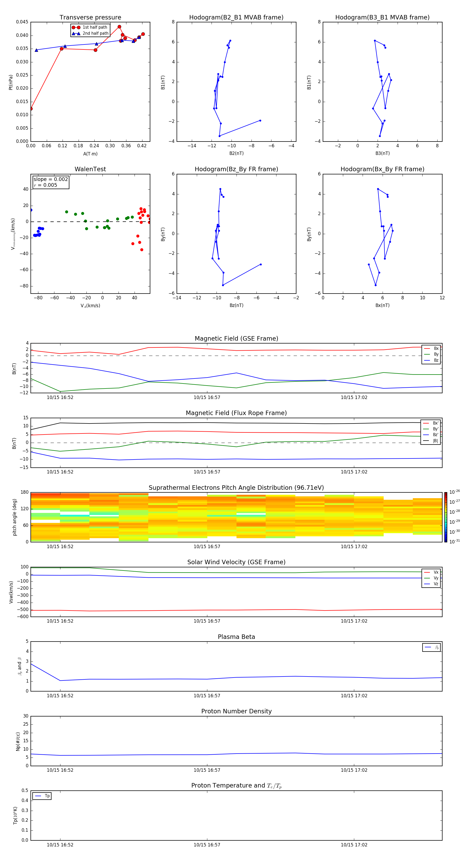Image resolution: width=473 pixels, height=868 pixels.
Task: Click the '2nd half path' legend entry
Action: [90, 33]
